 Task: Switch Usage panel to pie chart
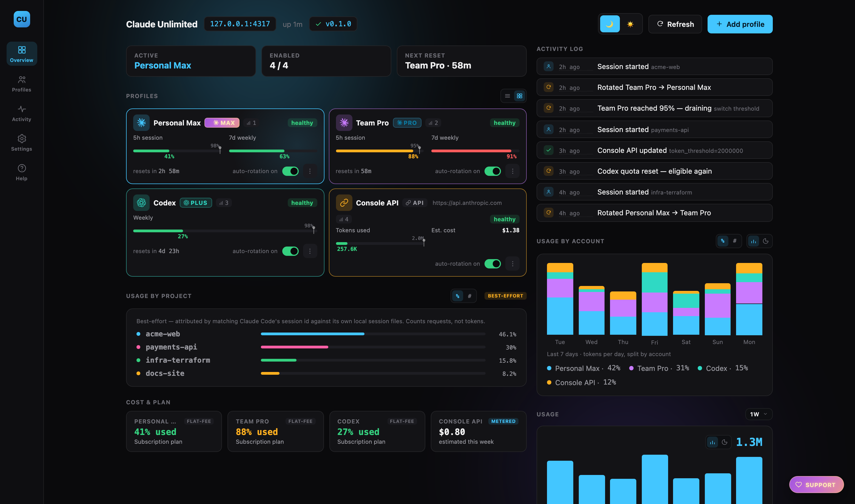point(724,442)
